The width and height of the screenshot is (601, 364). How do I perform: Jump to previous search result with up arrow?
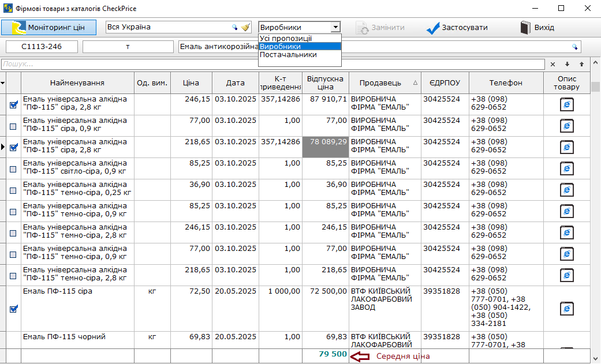pos(581,64)
